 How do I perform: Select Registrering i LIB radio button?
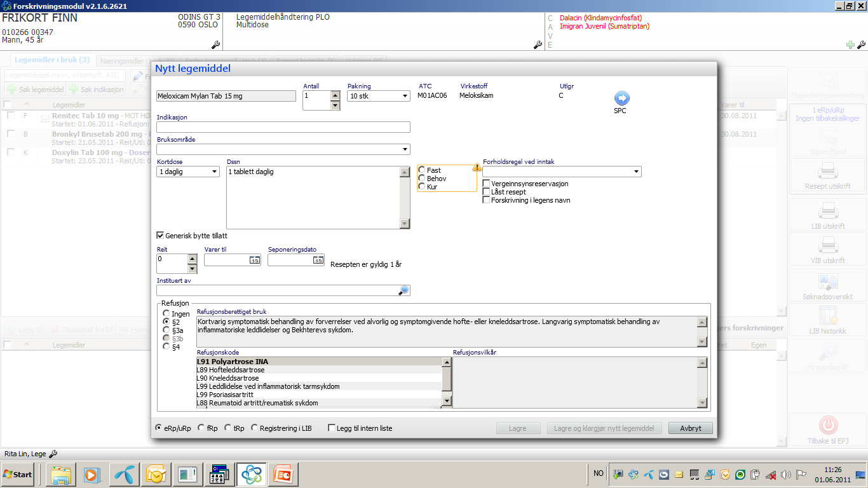[254, 428]
